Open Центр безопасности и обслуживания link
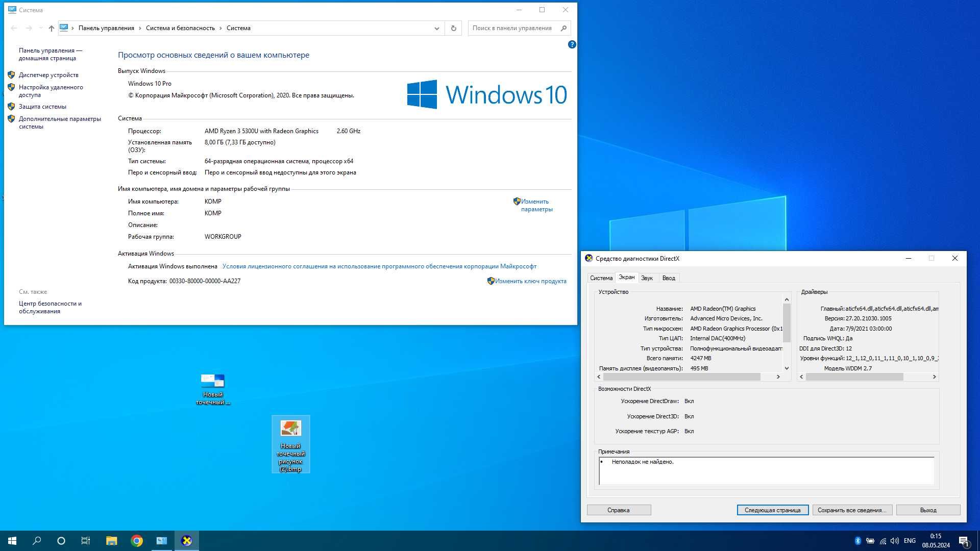The height and width of the screenshot is (551, 980). (x=50, y=307)
